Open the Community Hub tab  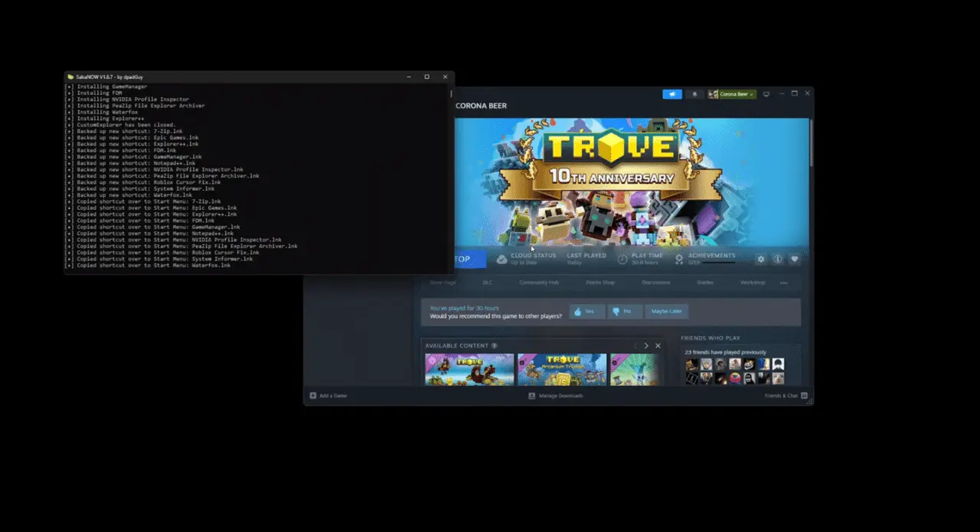pos(539,282)
